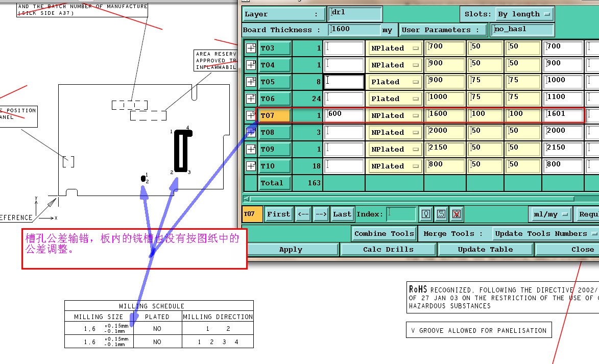599x364 pixels.
Task: Open T06 Plated type dropdown
Action: (395, 99)
